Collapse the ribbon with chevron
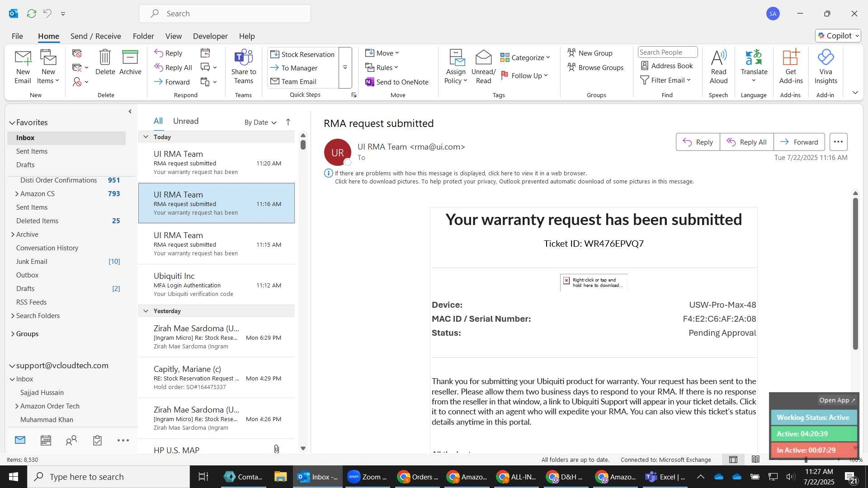Viewport: 868px width, 488px height. [x=855, y=93]
